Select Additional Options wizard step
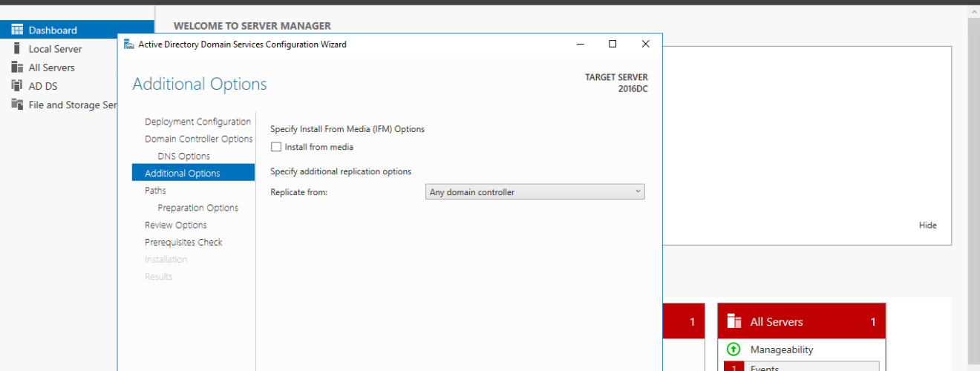980x371 pixels. [193, 173]
